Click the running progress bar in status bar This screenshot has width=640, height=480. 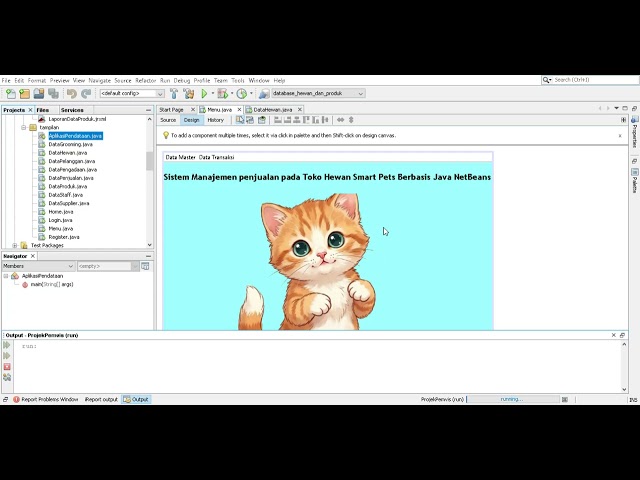tap(512, 399)
